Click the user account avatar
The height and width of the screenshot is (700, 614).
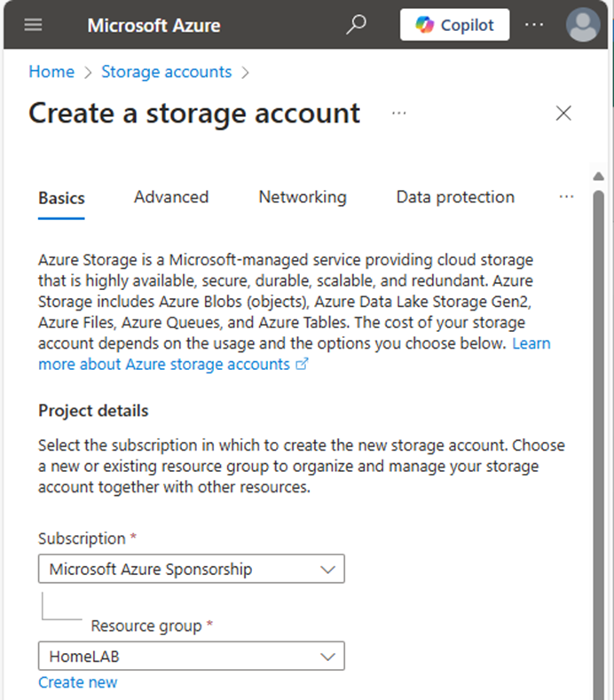[583, 25]
